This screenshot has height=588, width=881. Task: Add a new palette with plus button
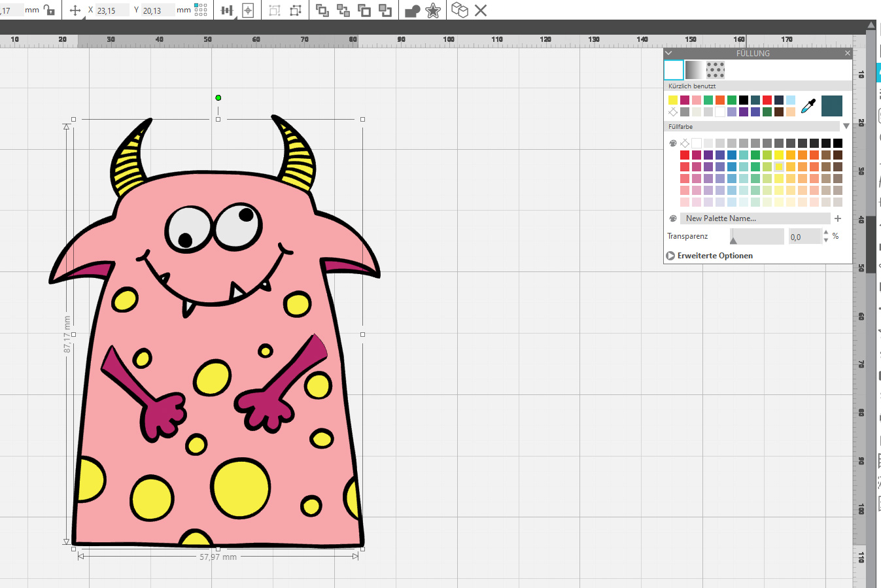tap(838, 218)
